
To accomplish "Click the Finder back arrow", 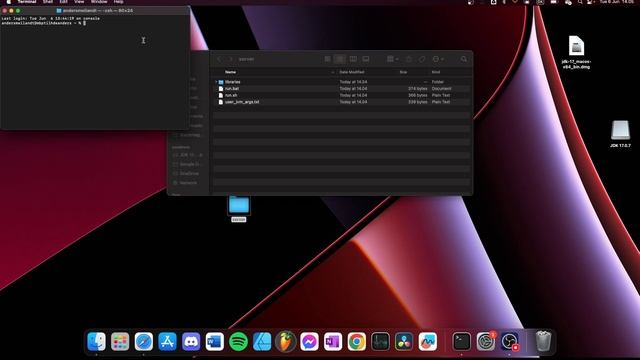I will 219,59.
